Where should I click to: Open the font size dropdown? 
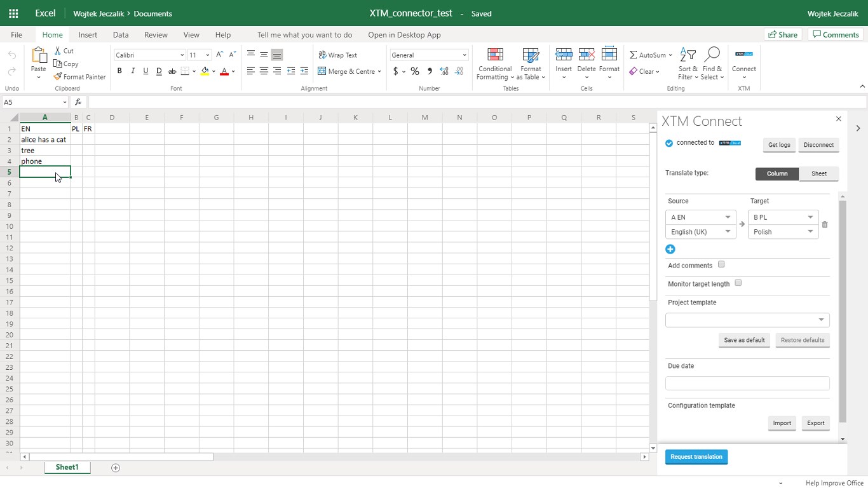[208, 55]
